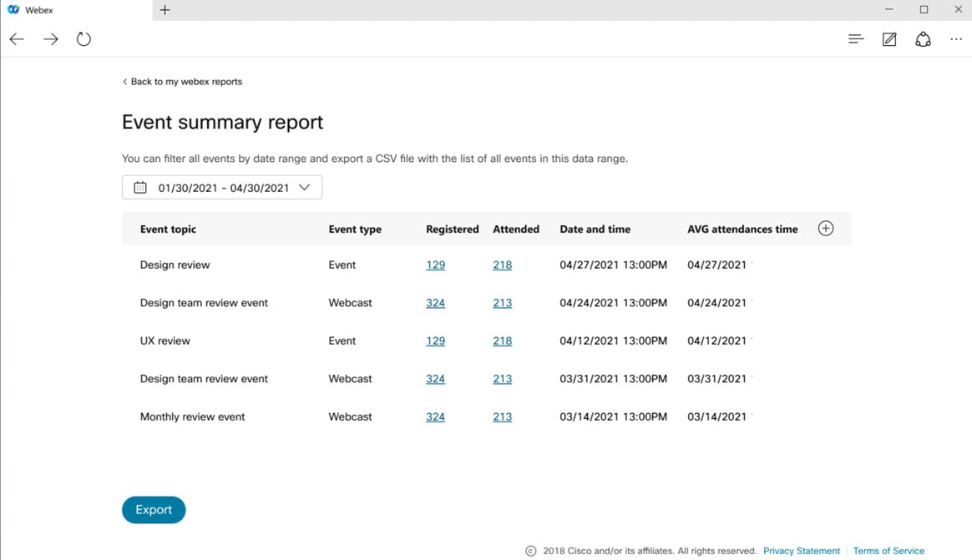Go forward using the forward arrow icon
The image size is (972, 560).
pos(50,38)
